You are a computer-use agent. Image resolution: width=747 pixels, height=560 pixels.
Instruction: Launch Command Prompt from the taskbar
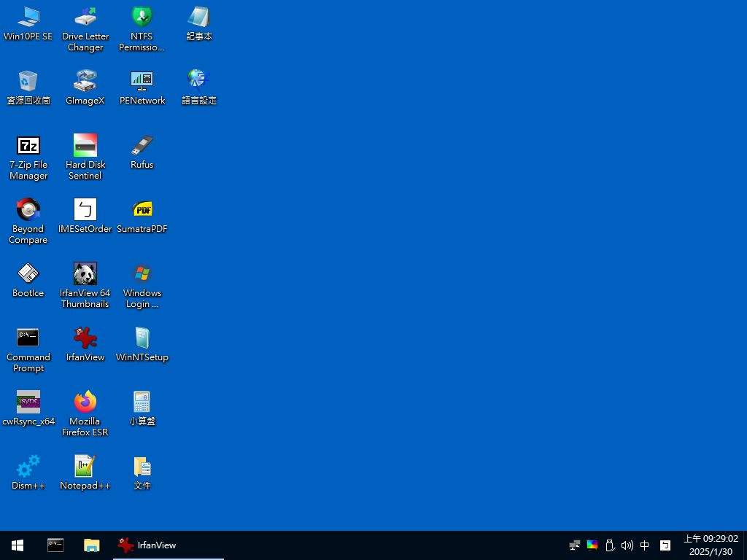point(55,545)
